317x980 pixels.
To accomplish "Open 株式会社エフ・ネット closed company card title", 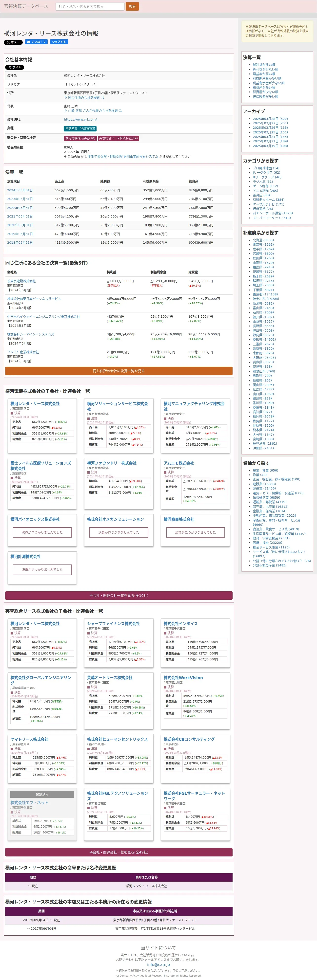I will [x=29, y=802].
